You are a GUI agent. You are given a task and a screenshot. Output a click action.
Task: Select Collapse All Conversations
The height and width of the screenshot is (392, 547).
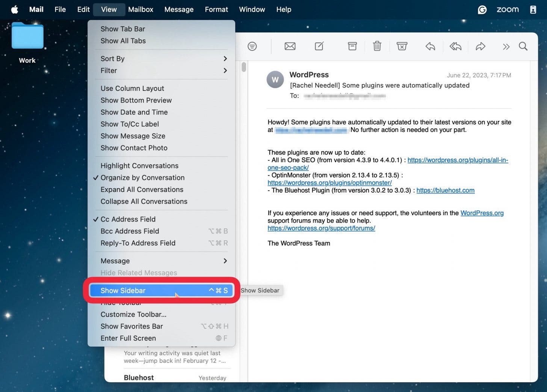coord(162,202)
